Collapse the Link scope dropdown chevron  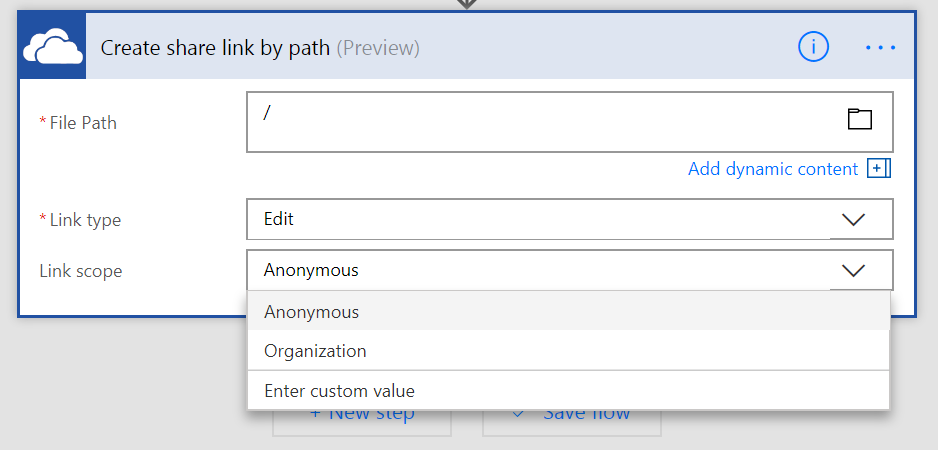853,270
